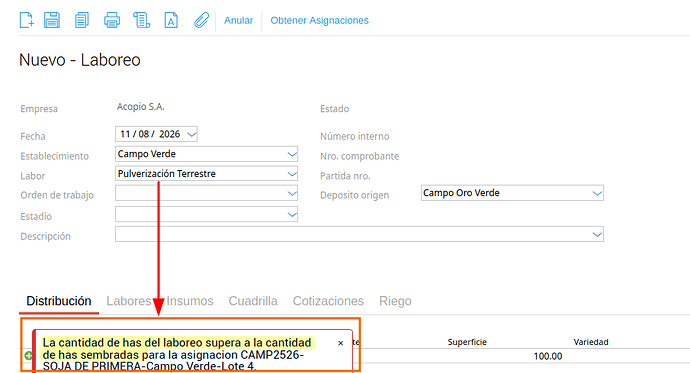Screen dimensions: 690x373
Task: Open the Cotizaciones tab
Action: (328, 301)
